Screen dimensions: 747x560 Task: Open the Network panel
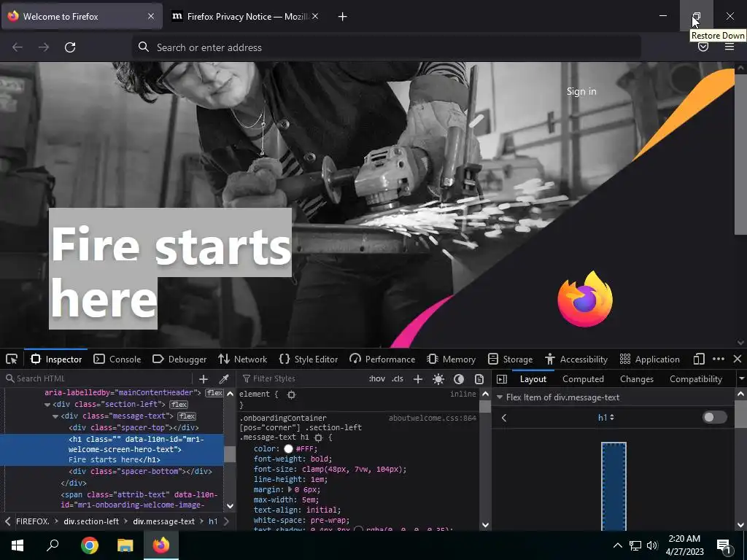click(242, 359)
